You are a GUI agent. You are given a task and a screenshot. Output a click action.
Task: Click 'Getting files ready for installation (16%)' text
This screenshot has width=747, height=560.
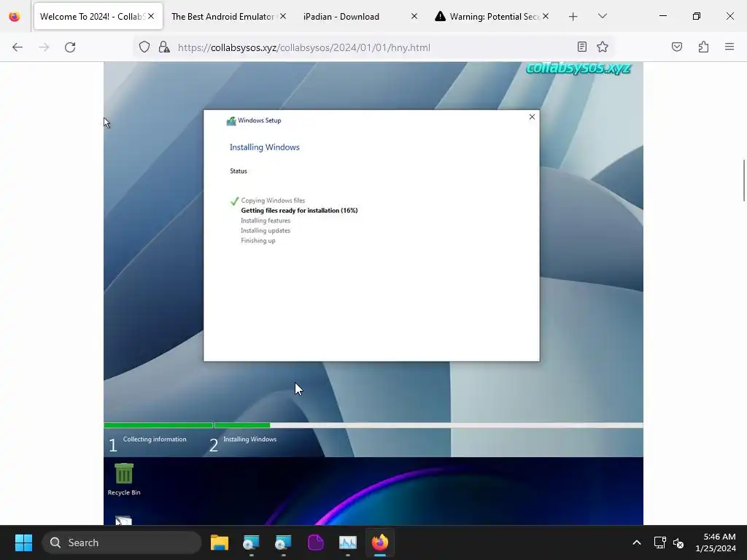[299, 211]
